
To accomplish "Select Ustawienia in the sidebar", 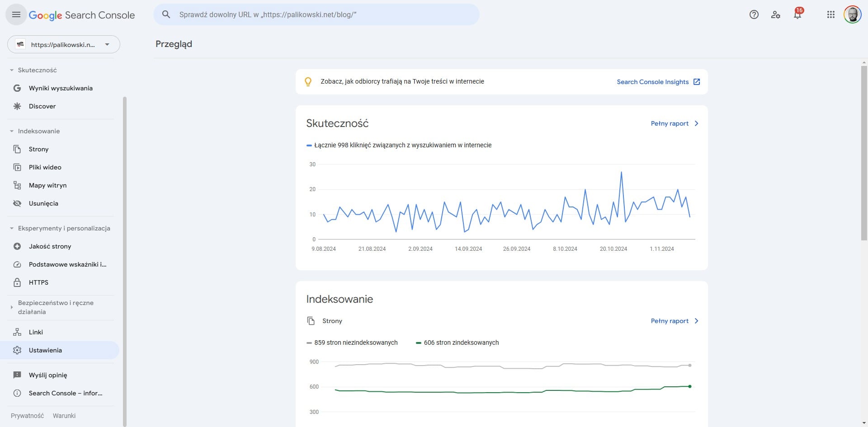I will point(45,350).
